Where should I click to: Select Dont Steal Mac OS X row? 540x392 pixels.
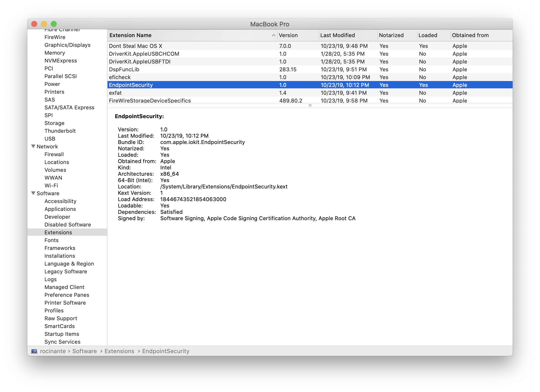click(135, 46)
